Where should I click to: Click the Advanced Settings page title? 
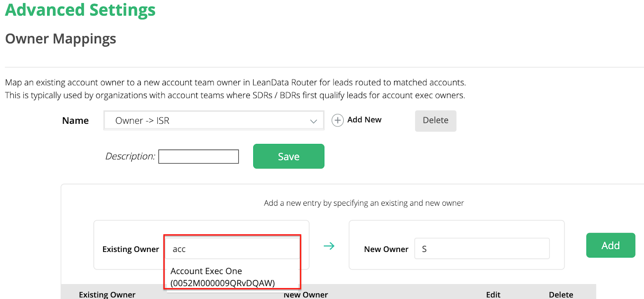point(80,10)
